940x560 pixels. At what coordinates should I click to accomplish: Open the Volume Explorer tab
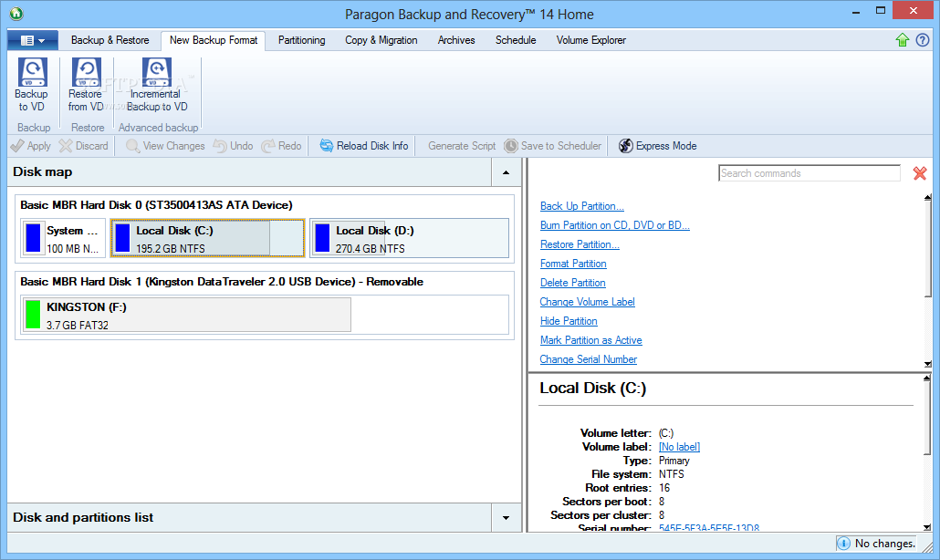[591, 40]
